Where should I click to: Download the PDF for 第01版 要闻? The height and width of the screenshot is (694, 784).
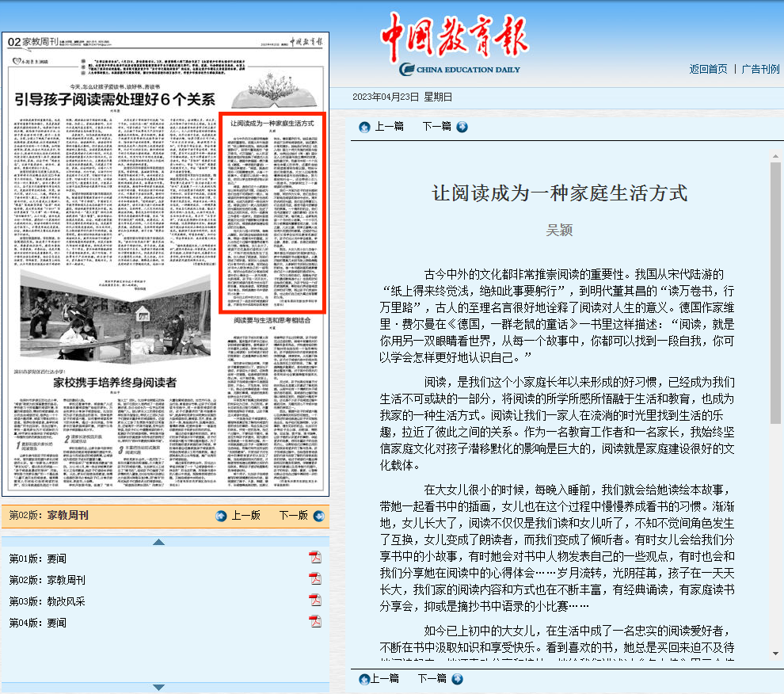315,557
